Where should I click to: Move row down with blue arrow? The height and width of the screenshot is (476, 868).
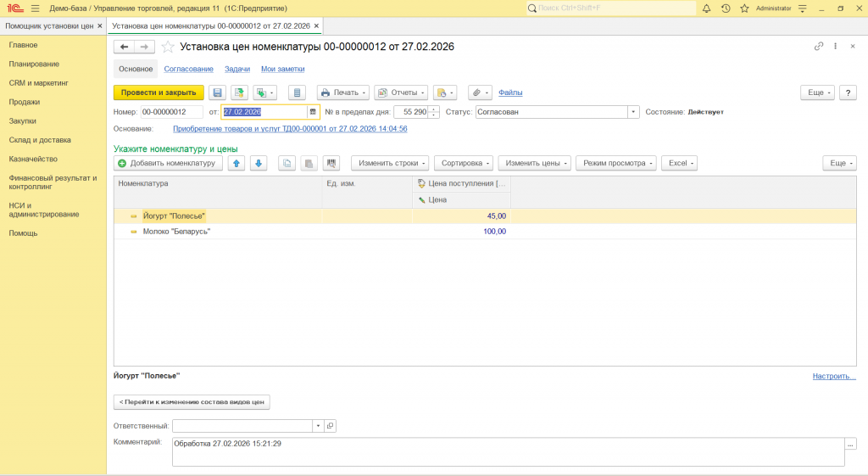(259, 163)
